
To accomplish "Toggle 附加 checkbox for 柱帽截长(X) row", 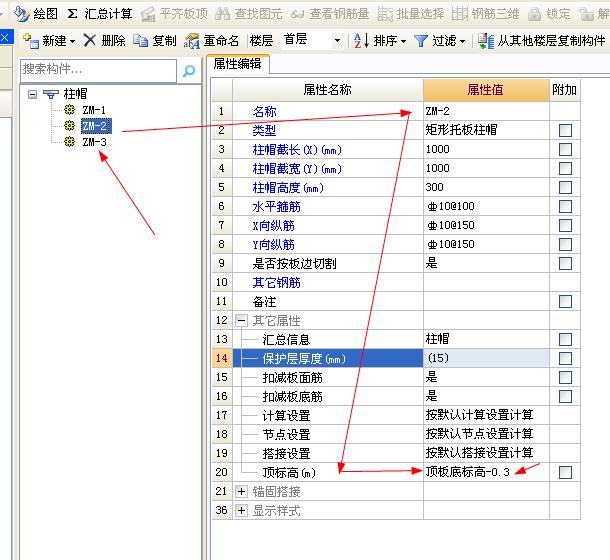I will coord(565,149).
